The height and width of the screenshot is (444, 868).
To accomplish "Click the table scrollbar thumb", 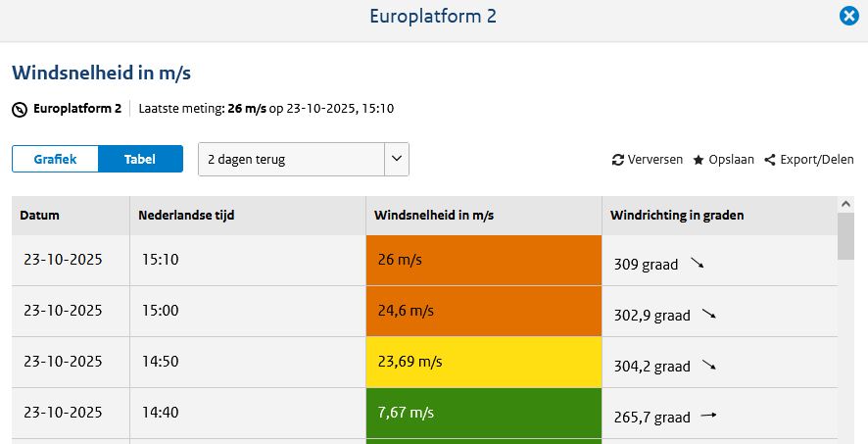I will (845, 236).
